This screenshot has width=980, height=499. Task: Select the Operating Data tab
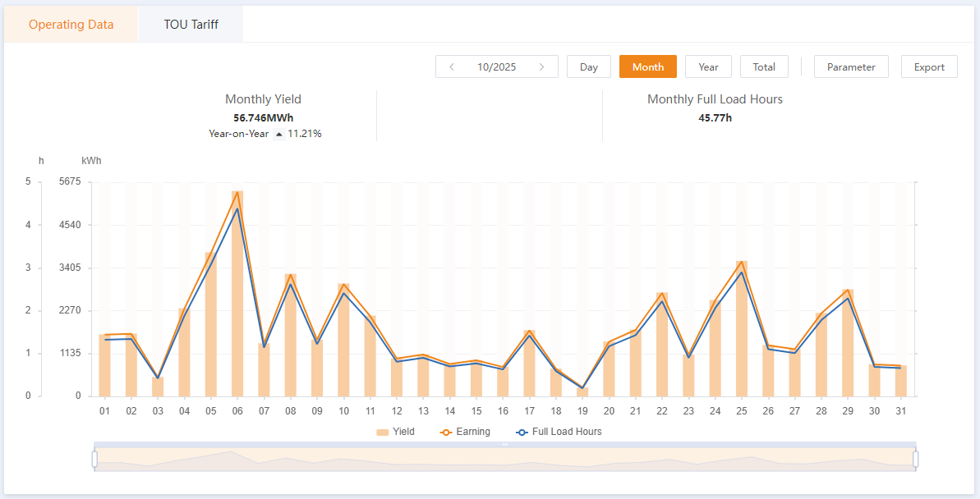71,24
